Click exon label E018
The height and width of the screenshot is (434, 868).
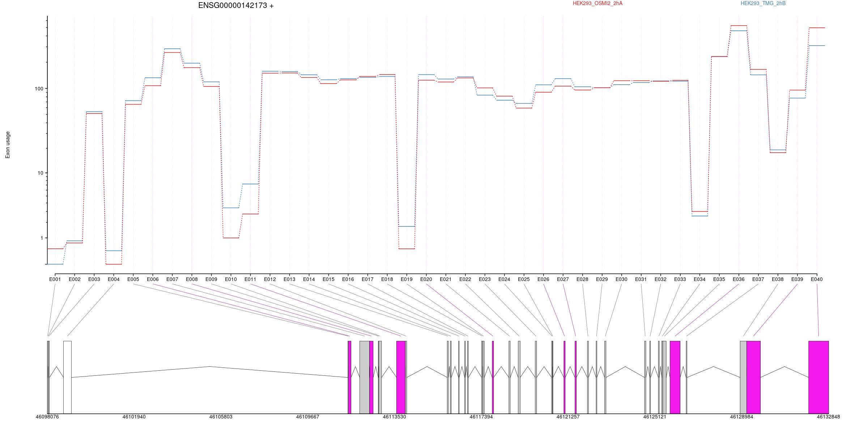click(x=387, y=279)
